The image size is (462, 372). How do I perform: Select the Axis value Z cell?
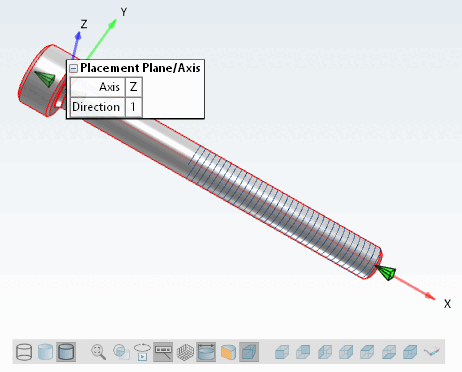134,87
